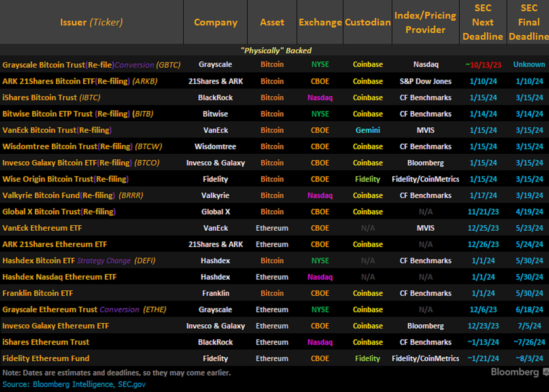The height and width of the screenshot is (392, 549).
Task: Click Franklin company name cell
Action: (215, 293)
